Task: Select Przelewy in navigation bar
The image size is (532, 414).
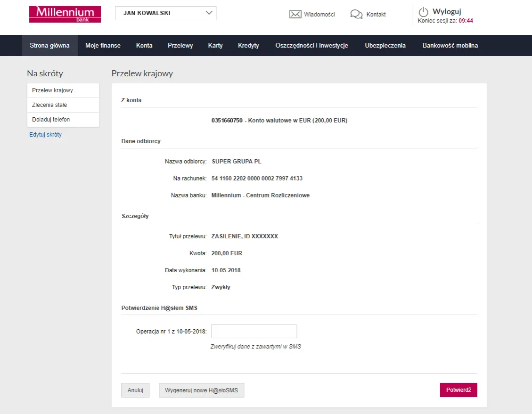Action: pos(180,46)
